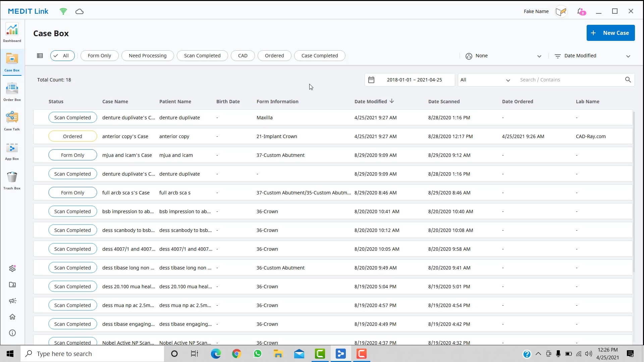Expand the Date Modified sort dropdown
This screenshot has width=644, height=362.
click(x=592, y=56)
